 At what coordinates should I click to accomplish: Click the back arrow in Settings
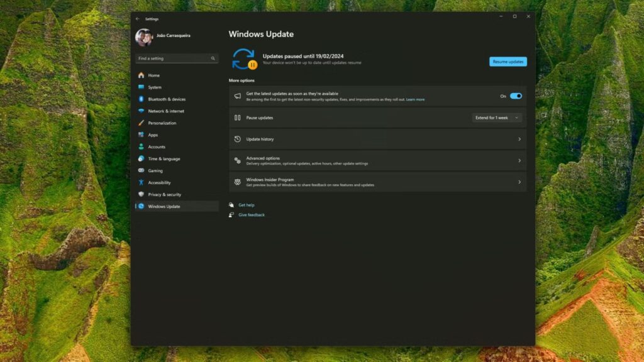click(x=138, y=19)
